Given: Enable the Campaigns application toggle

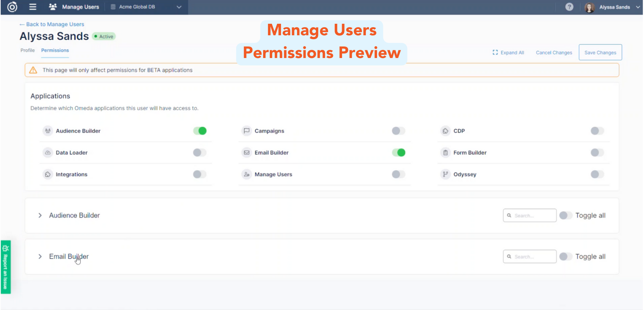Looking at the screenshot, I should 398,131.
